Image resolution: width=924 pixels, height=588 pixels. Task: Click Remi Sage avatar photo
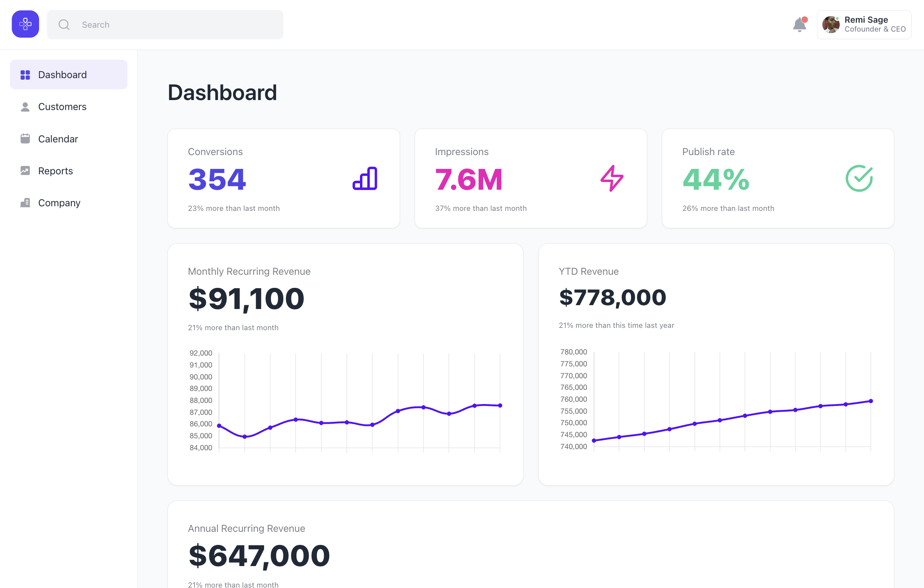coord(831,25)
